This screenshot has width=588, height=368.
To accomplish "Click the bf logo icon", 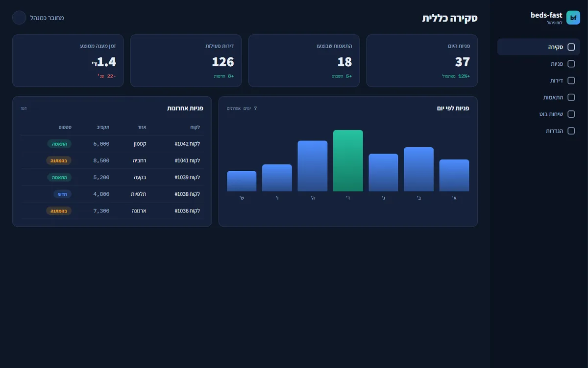I will coord(573,18).
